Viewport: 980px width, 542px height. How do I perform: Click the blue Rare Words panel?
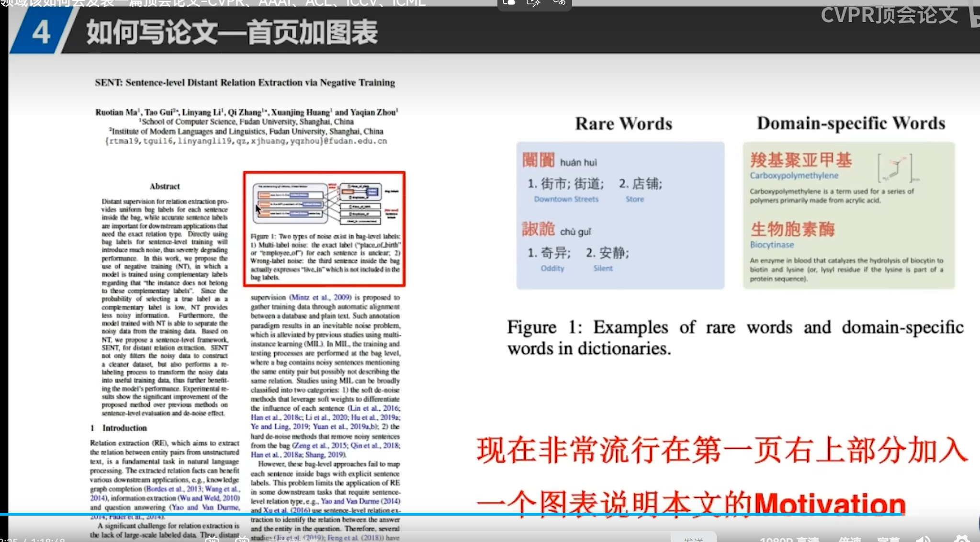(x=620, y=215)
